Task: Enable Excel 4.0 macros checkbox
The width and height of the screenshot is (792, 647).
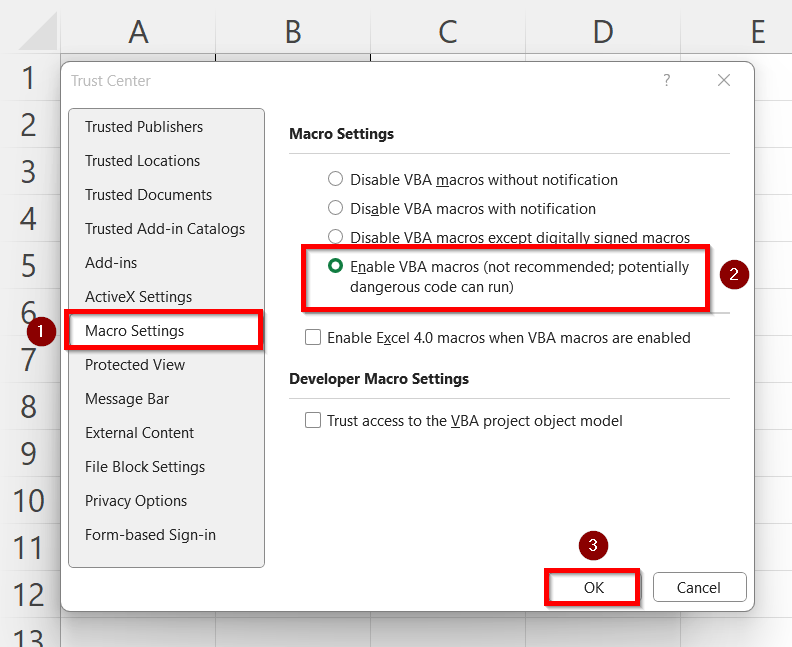Action: point(313,338)
